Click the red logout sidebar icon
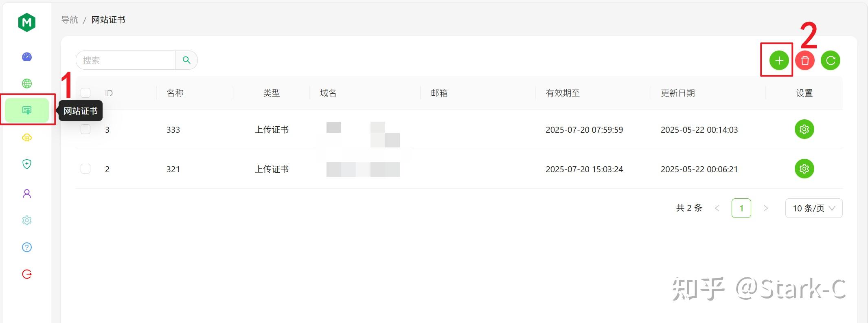This screenshot has width=868, height=323. point(27,274)
